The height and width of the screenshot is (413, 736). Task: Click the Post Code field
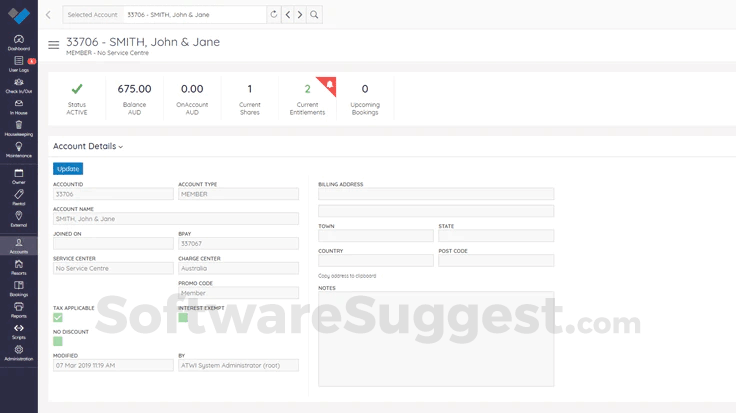pyautogui.click(x=496, y=260)
